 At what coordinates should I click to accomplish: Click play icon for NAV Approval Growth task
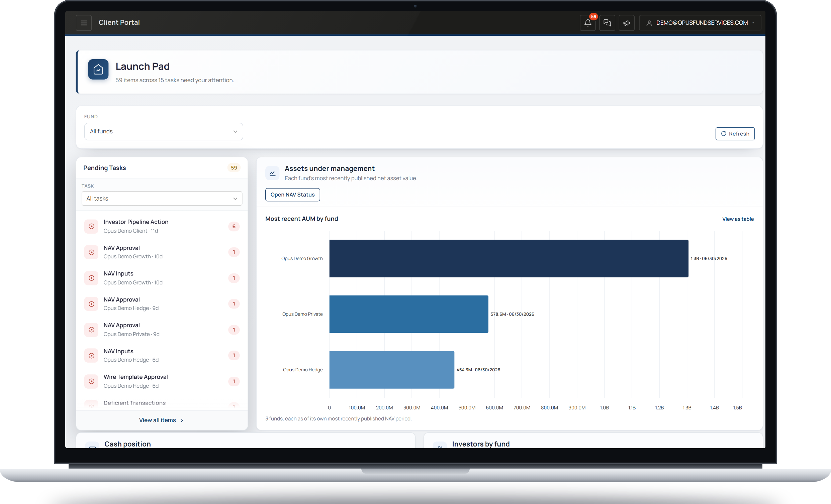91,252
